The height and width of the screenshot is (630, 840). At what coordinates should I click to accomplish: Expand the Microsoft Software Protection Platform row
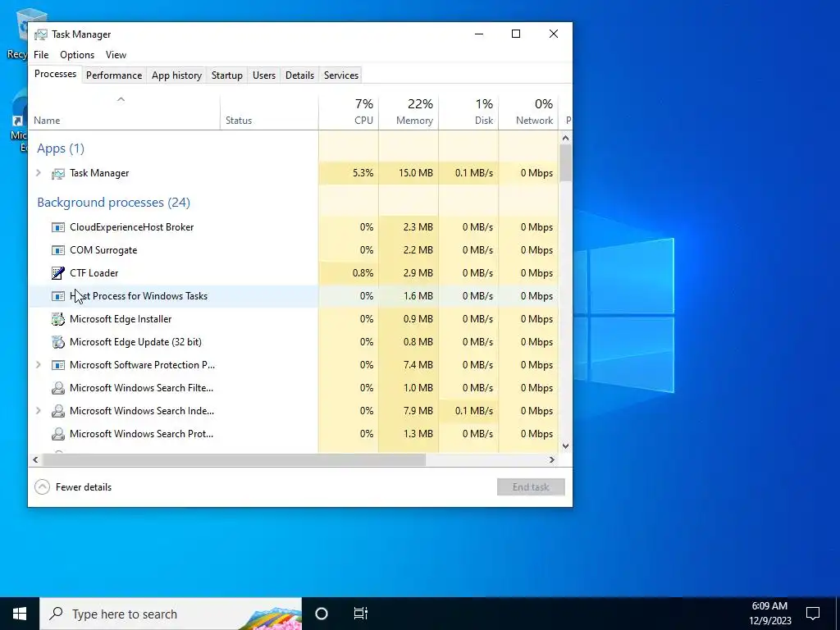(x=39, y=365)
